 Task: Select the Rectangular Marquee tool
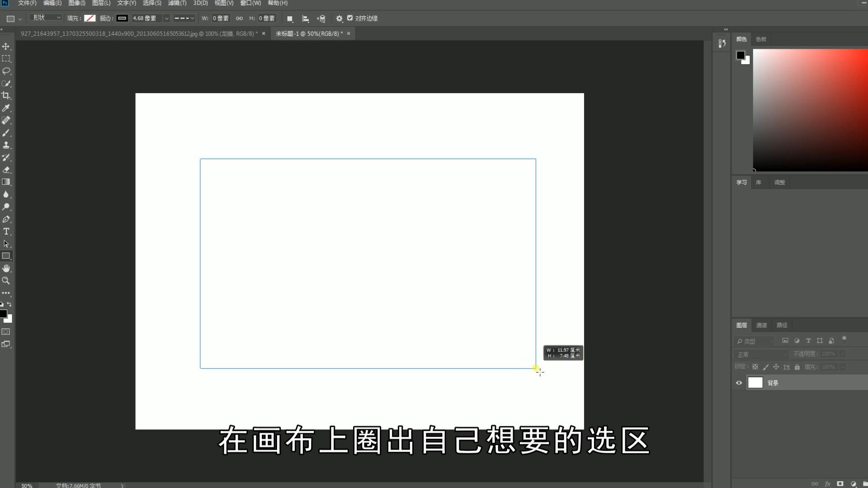[6, 59]
